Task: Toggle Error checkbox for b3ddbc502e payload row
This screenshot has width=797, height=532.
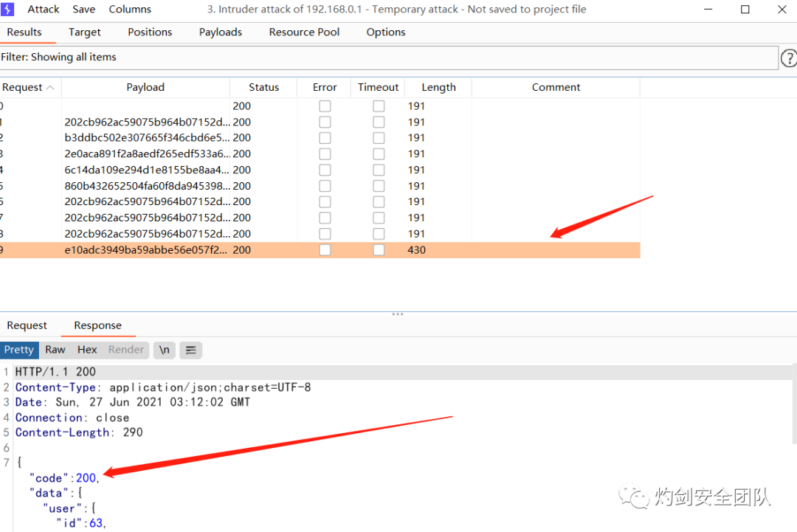Action: click(325, 138)
